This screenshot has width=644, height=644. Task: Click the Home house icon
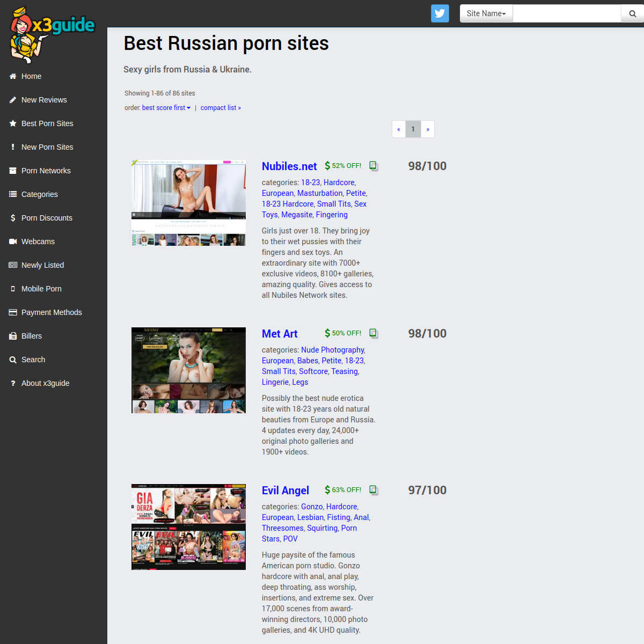(x=13, y=76)
